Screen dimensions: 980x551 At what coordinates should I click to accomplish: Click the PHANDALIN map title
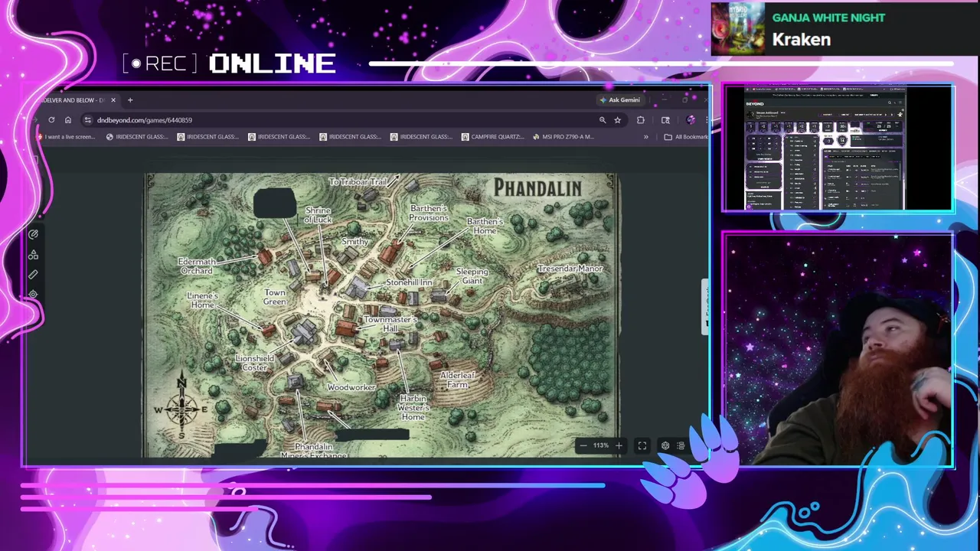537,187
